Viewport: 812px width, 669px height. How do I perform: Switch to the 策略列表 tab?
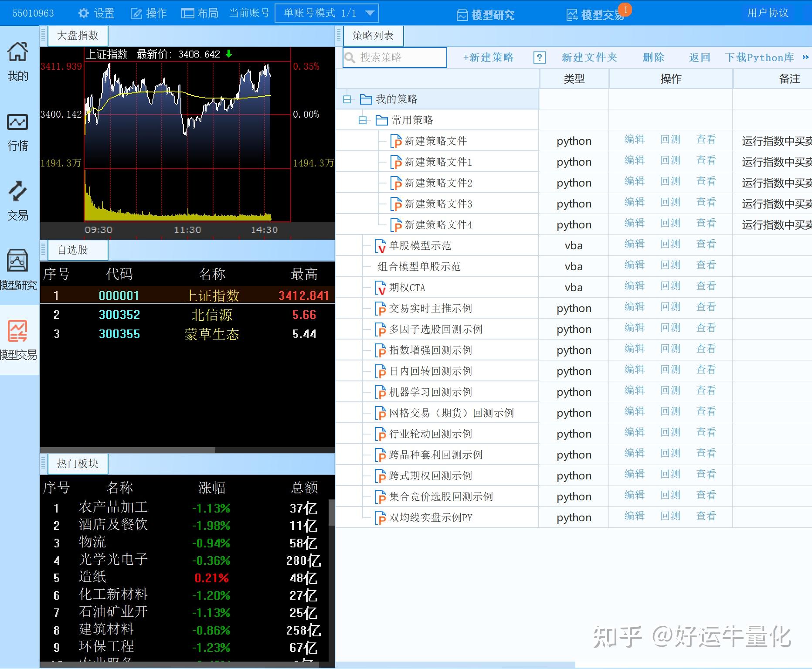pyautogui.click(x=373, y=35)
